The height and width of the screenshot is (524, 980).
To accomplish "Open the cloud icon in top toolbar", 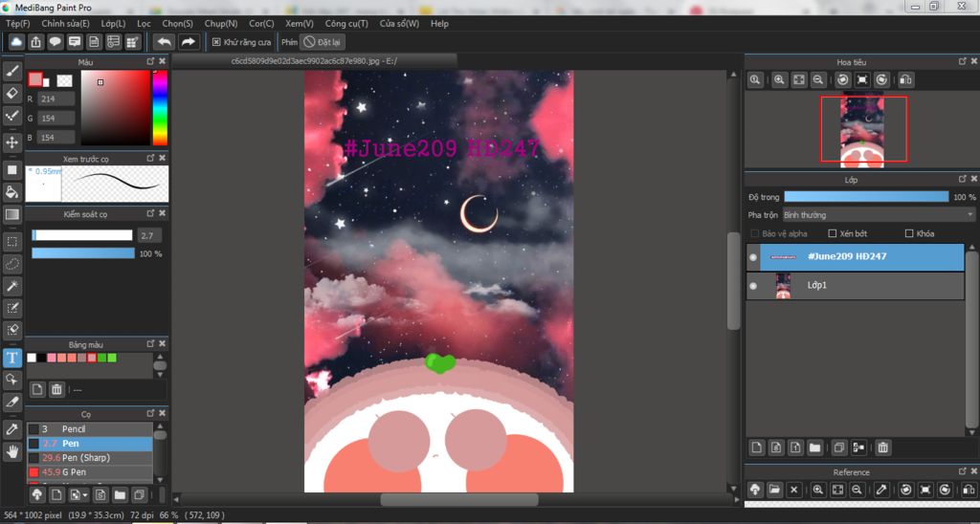I will pos(17,42).
